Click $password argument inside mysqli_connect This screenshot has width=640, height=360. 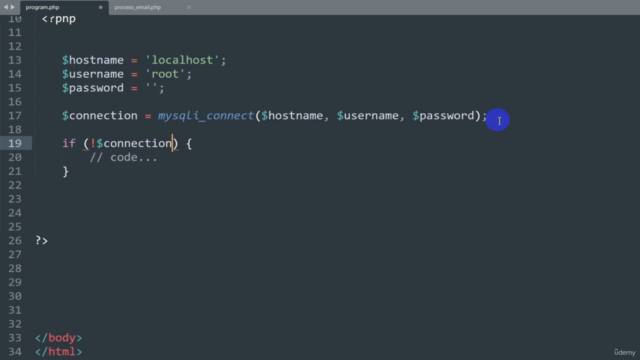pos(443,116)
